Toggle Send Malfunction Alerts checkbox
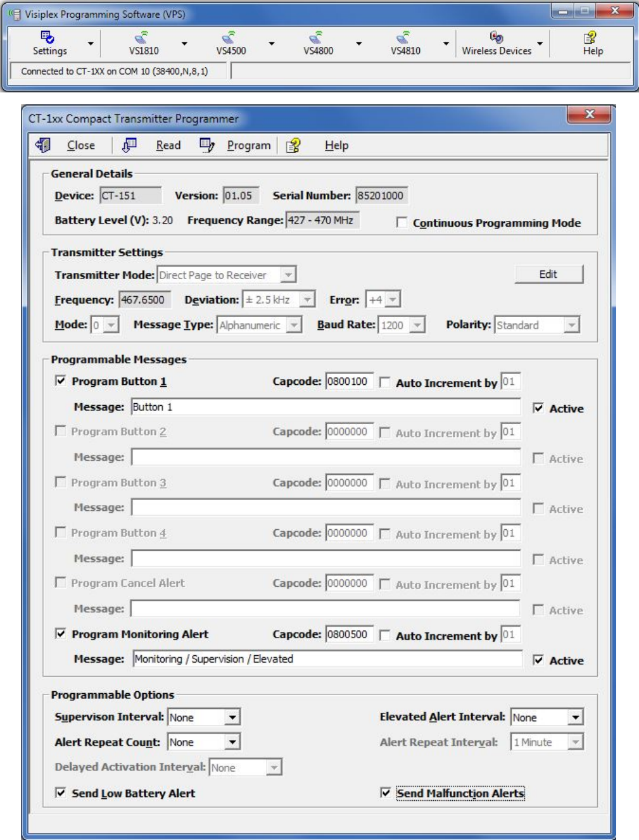The width and height of the screenshot is (639, 840). (x=384, y=792)
